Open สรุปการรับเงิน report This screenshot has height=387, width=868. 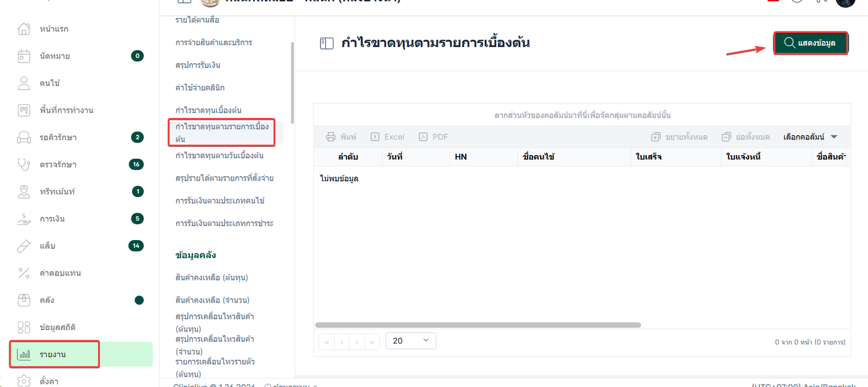pyautogui.click(x=198, y=64)
